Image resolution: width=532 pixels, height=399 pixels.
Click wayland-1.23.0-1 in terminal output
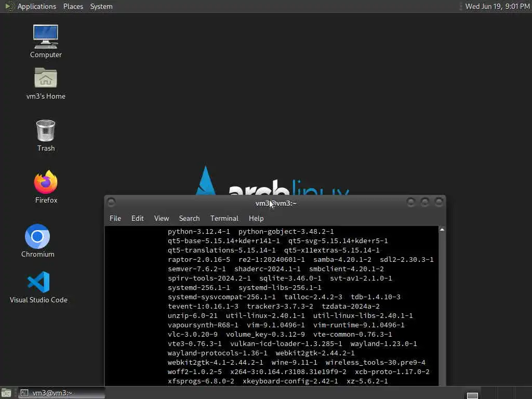(384, 344)
